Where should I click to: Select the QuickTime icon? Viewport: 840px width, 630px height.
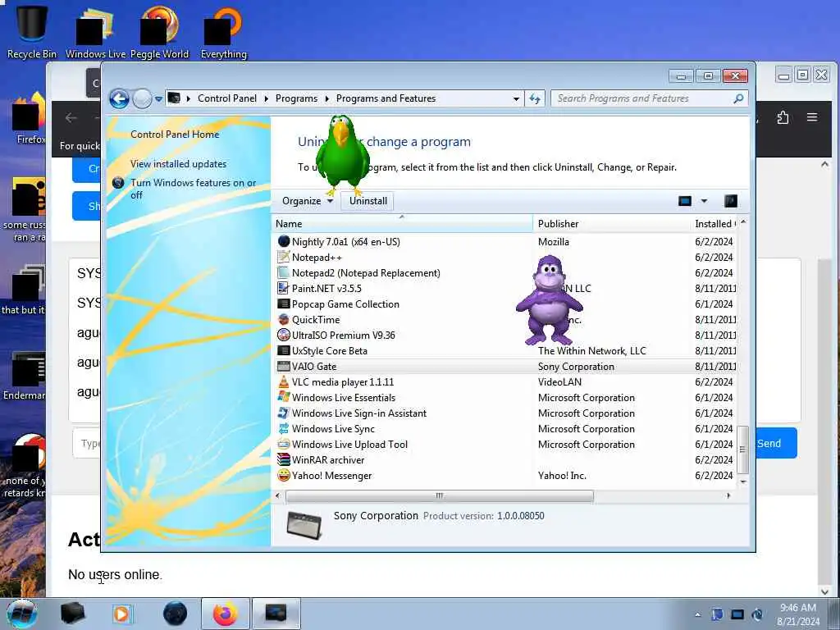pyautogui.click(x=283, y=320)
